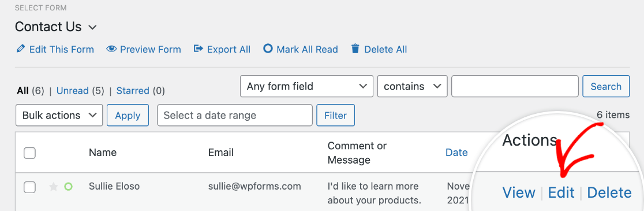Open the Bulk actions dropdown
Screen dimensions: 644x211
(x=59, y=115)
